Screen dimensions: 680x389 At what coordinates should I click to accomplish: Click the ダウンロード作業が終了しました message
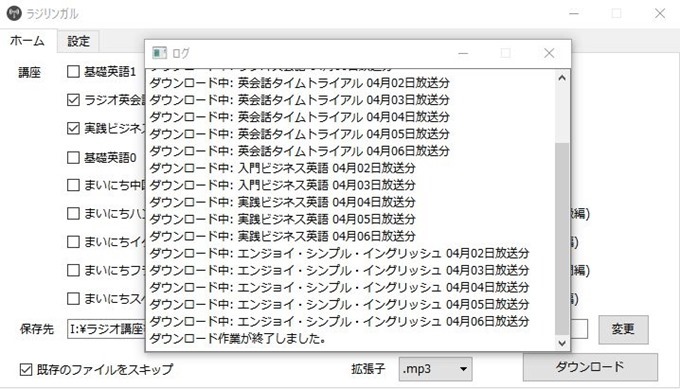tap(238, 338)
